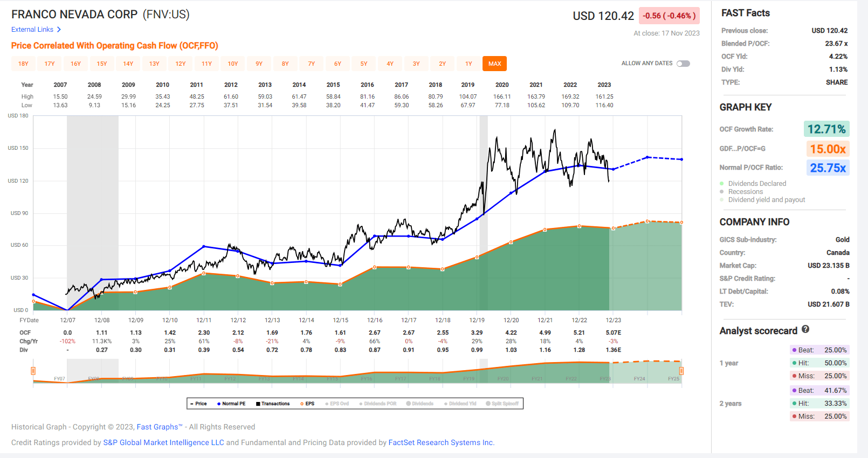Click the 12/11 blue line data point

204,246
